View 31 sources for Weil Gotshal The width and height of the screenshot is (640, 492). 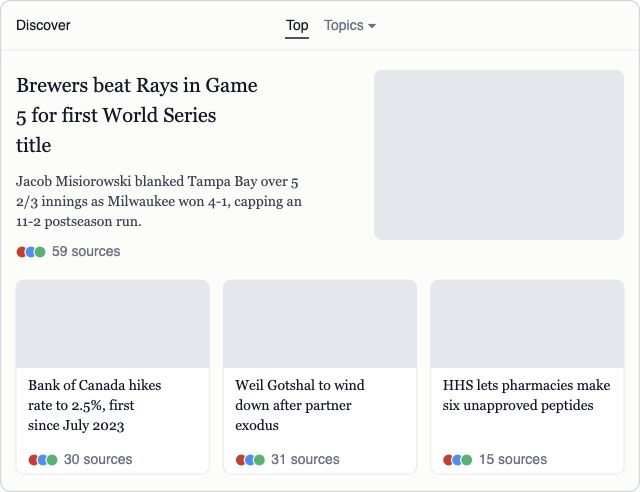(x=305, y=459)
